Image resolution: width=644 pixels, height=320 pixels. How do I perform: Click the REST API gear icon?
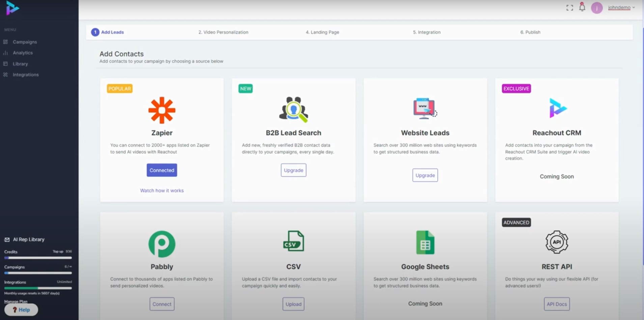point(557,242)
